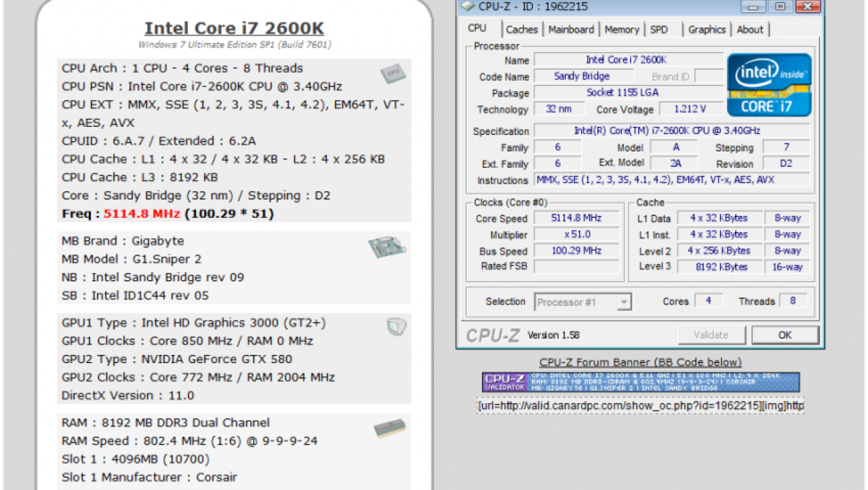Click the Intel Core i7 logo badge
The image size is (868, 490).
(x=769, y=85)
